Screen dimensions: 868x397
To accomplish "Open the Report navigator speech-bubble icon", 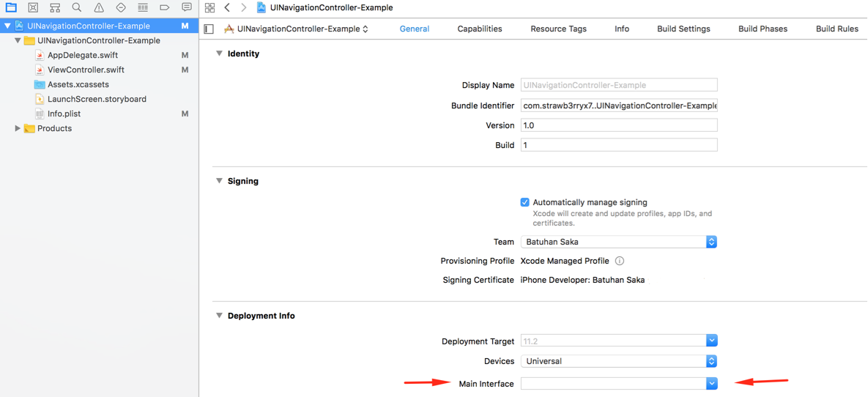I will click(187, 7).
